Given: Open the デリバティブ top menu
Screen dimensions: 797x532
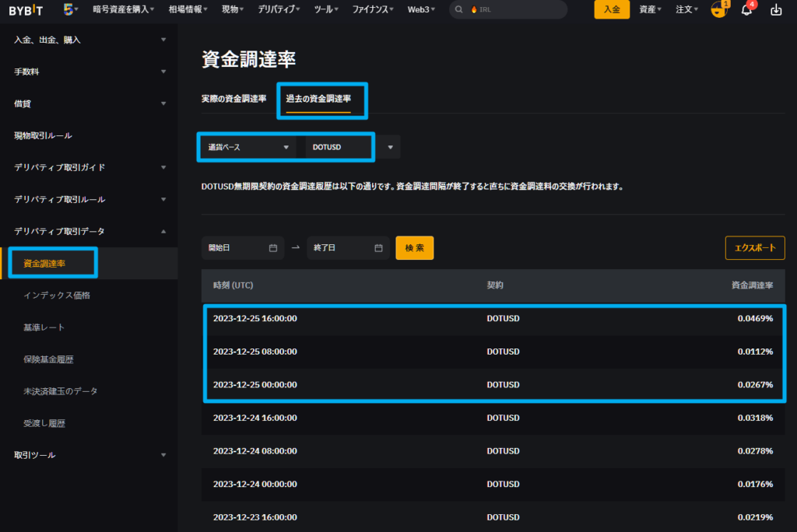Looking at the screenshot, I should pos(280,10).
